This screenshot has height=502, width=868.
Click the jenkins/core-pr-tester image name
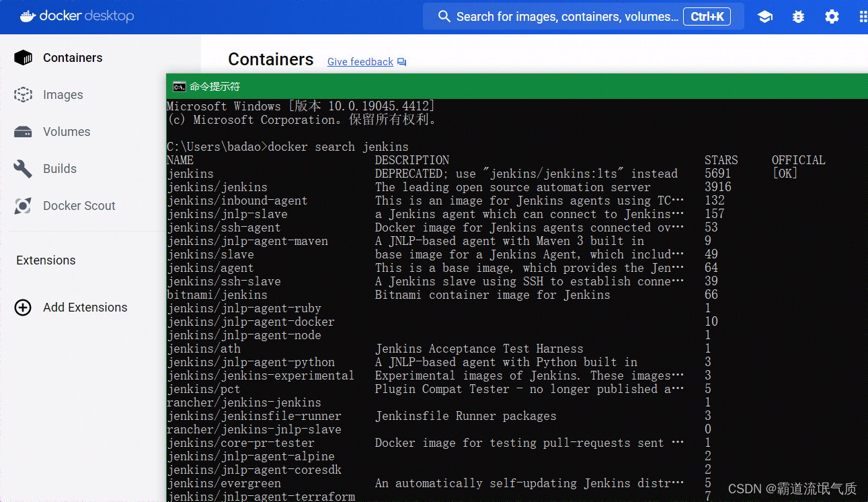(x=241, y=443)
